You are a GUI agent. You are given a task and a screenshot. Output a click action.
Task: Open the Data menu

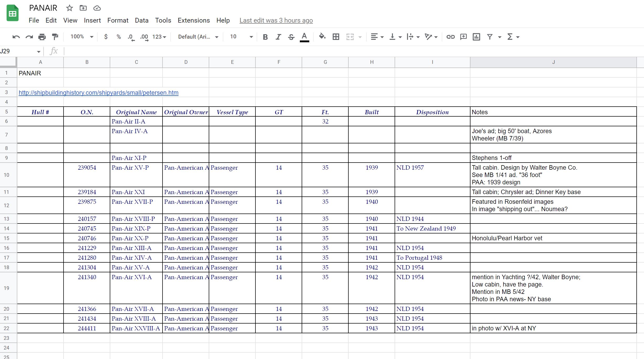[x=142, y=20]
